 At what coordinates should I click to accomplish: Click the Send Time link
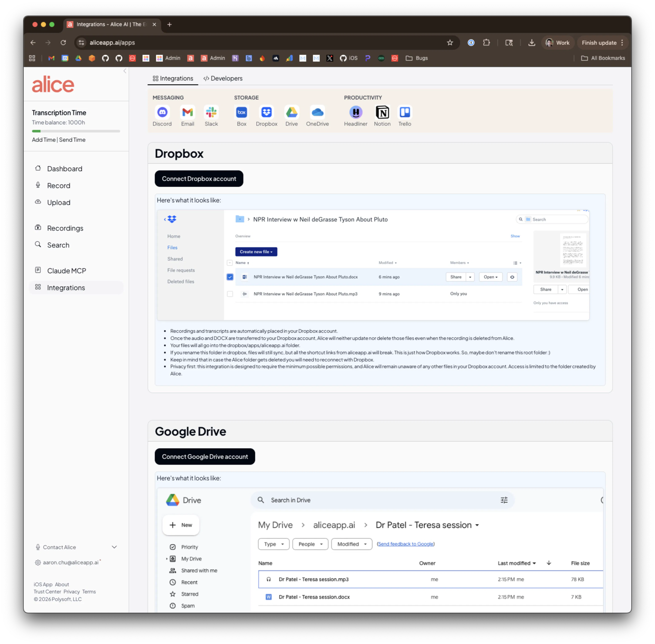click(72, 140)
